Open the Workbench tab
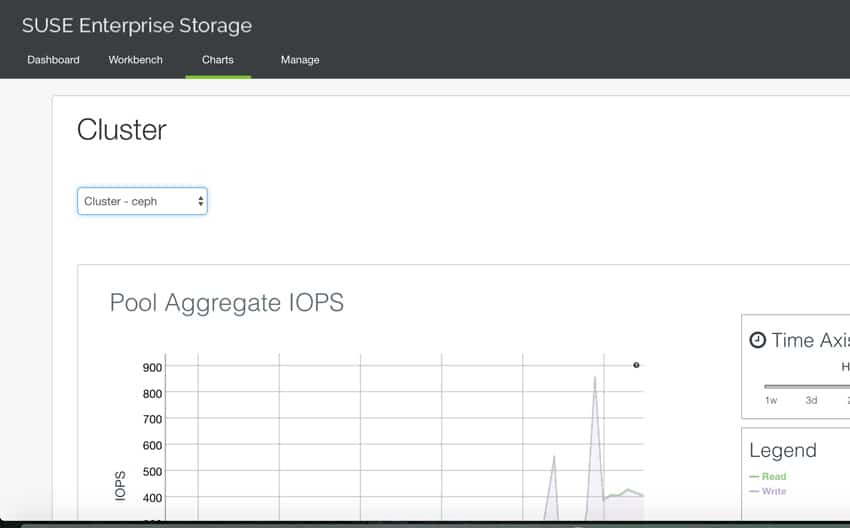Viewport: 850px width, 528px height. click(136, 60)
